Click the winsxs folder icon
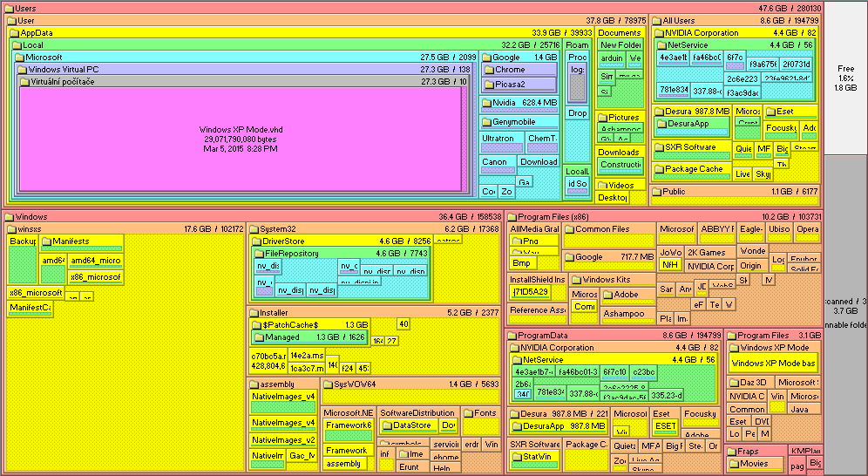Viewport: 868px width, 476px height. [11, 229]
